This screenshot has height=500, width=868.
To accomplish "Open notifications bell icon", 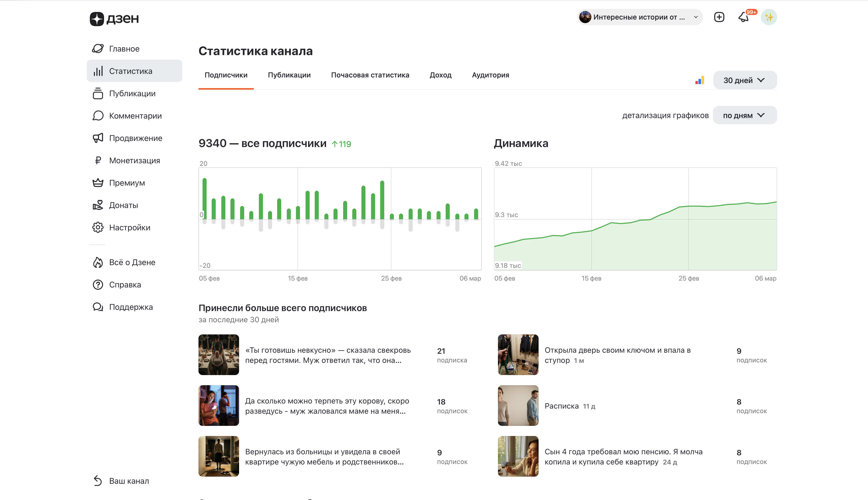I will 743,17.
